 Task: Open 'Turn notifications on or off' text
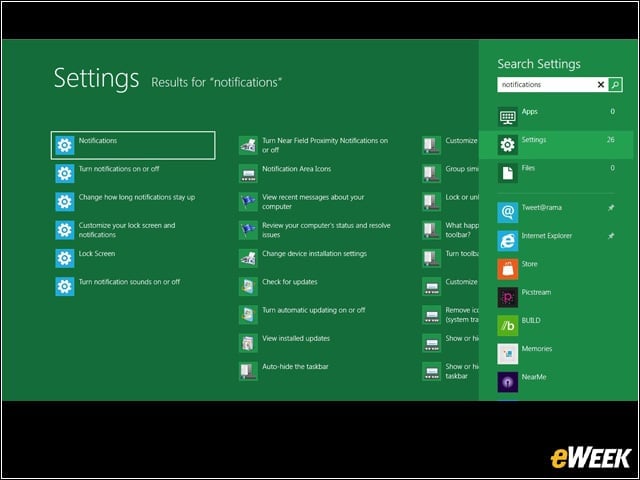[x=119, y=169]
